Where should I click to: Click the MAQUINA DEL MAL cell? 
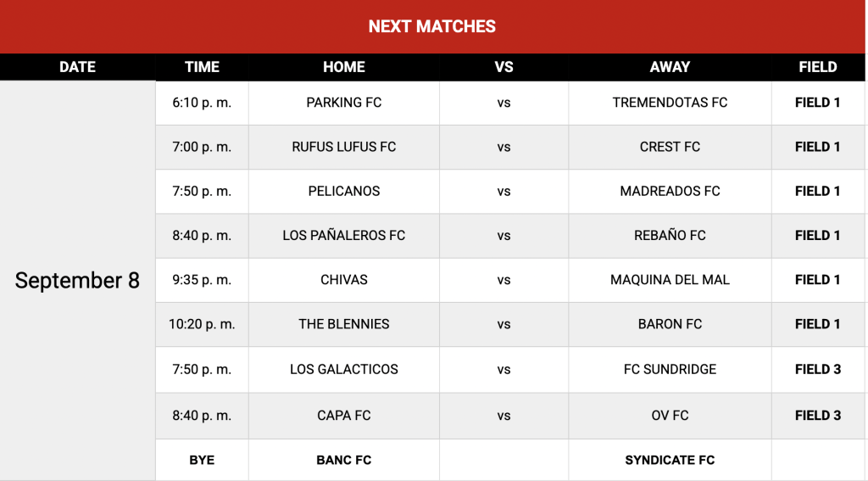pos(670,280)
